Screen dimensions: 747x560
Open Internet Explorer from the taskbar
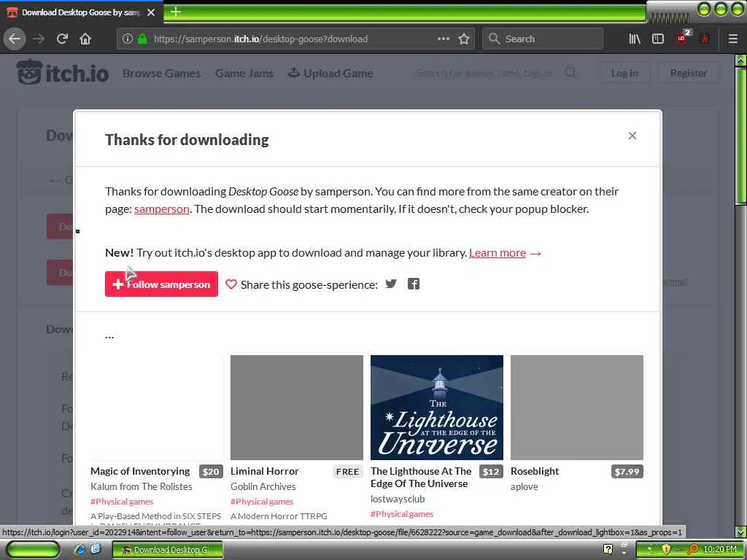tap(80, 549)
